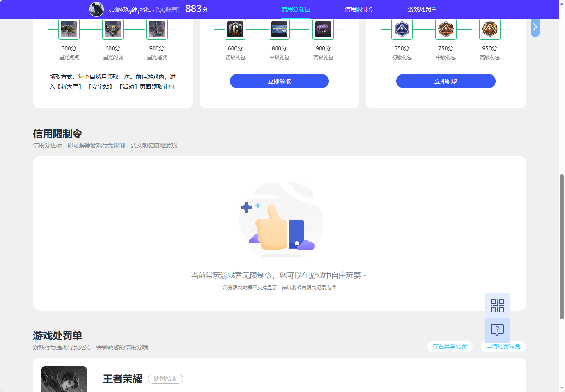Image resolution: width=565 pixels, height=392 pixels.
Task: Click the 处罚结束 status badge
Action: coord(165,378)
